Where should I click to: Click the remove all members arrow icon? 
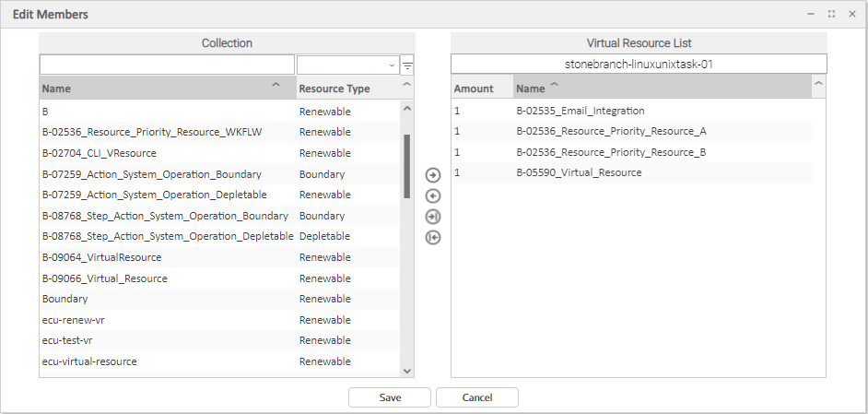(x=433, y=237)
